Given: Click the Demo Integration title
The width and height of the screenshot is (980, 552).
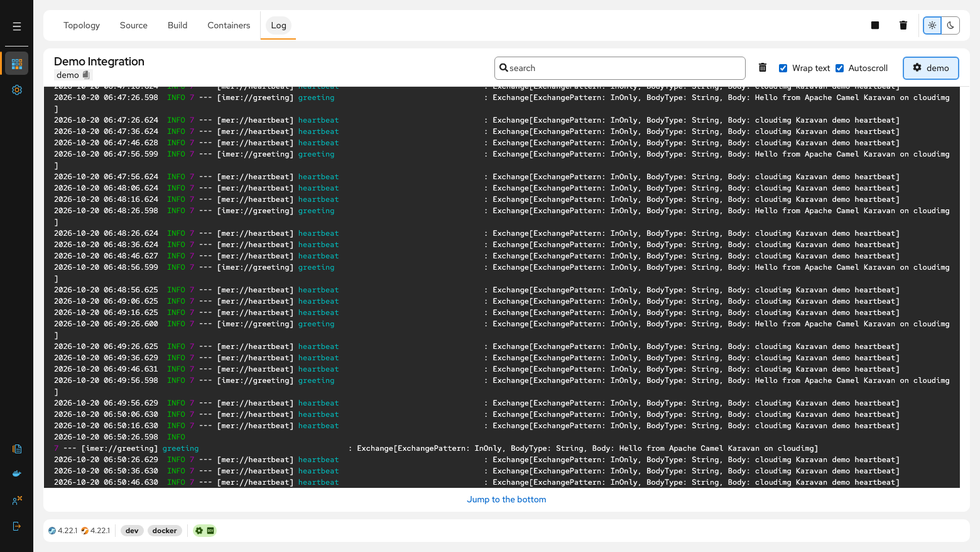Looking at the screenshot, I should 99,61.
